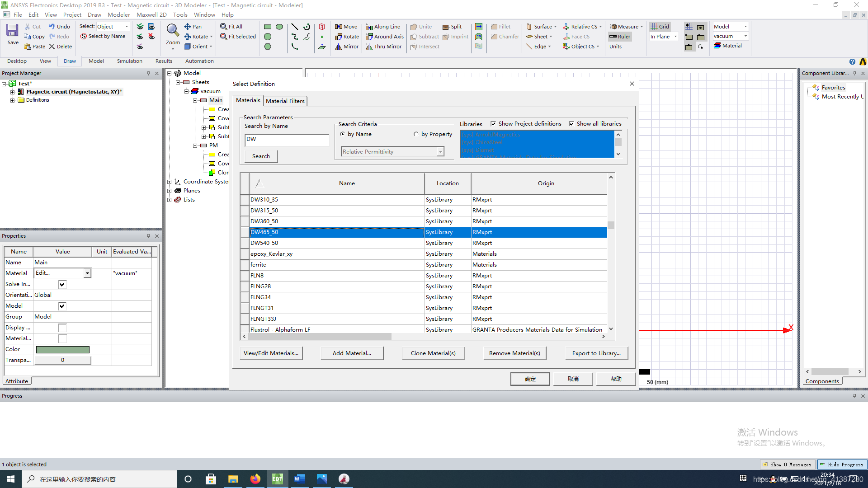The image size is (868, 488).
Task: Click the Paste icon
Action: coord(35,47)
